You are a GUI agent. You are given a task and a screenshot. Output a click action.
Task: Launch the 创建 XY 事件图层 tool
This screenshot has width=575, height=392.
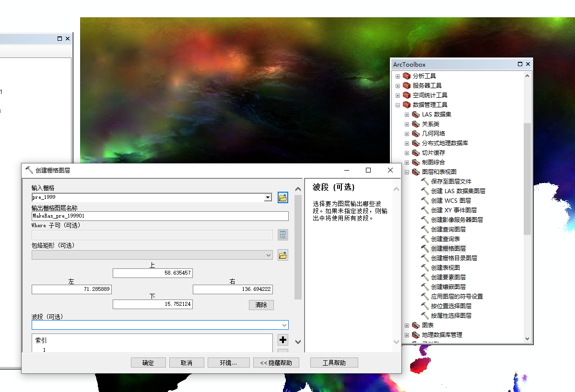coord(453,210)
